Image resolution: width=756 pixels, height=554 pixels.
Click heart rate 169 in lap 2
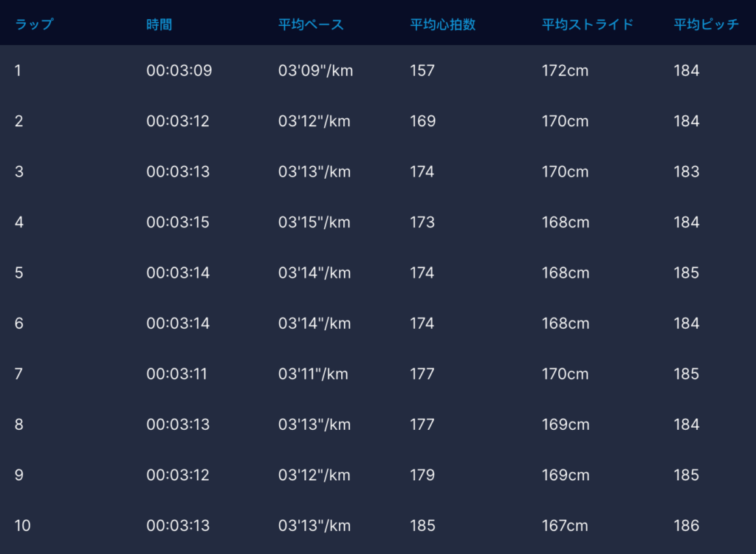coord(422,121)
